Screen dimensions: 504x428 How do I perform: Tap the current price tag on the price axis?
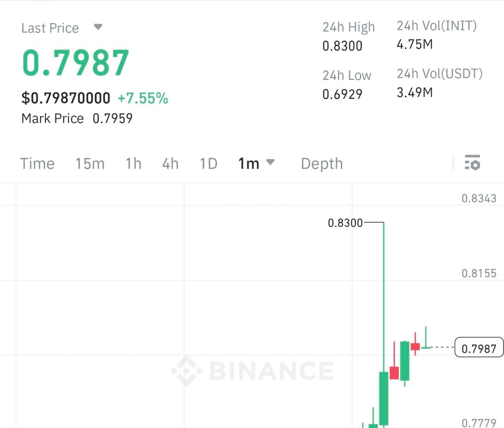coord(478,348)
